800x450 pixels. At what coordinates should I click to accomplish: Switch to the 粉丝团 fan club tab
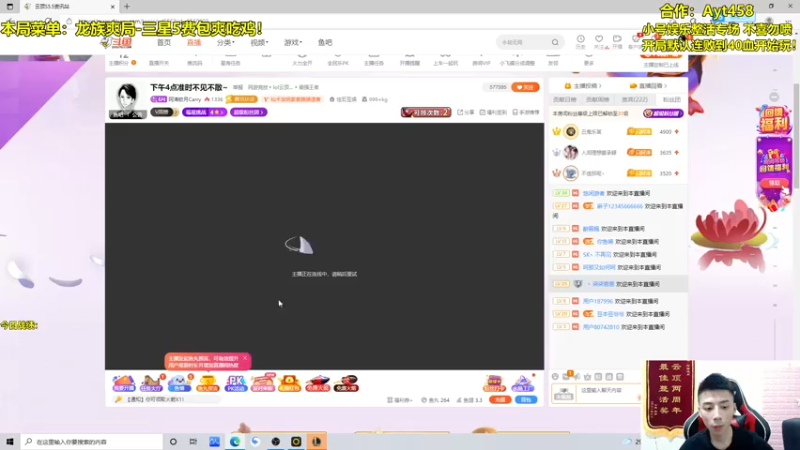point(671,99)
